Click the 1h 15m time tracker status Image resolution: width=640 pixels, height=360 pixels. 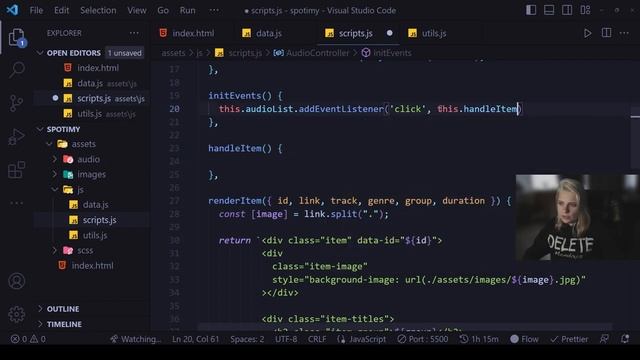point(479,339)
